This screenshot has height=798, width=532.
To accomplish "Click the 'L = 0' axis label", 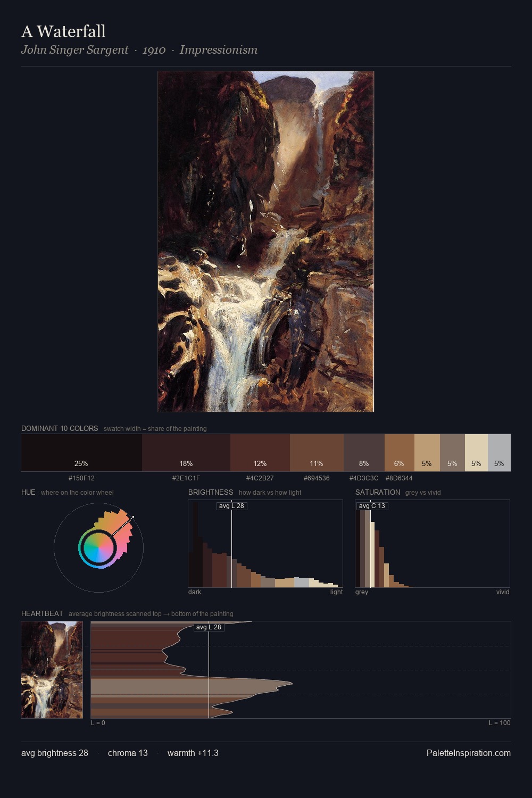I will pos(98,723).
